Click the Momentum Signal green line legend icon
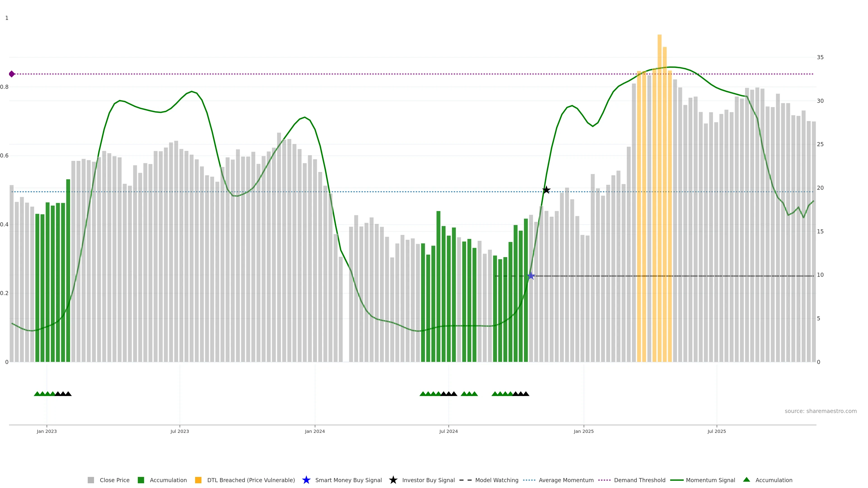 pos(677,480)
